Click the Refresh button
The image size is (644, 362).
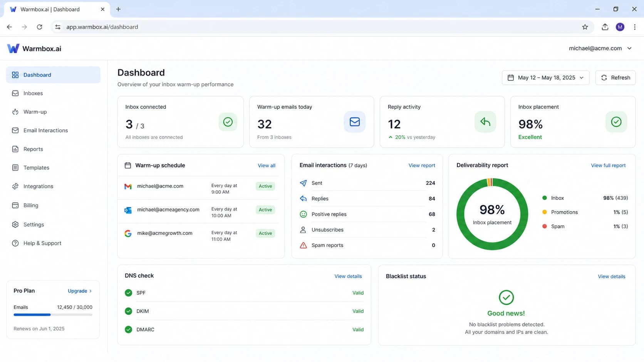615,78
